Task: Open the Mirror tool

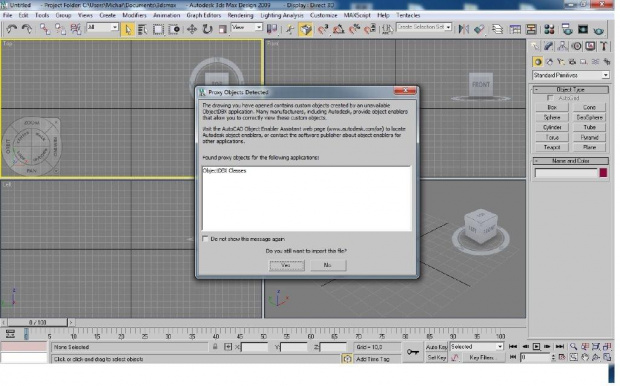Action: tap(463, 29)
